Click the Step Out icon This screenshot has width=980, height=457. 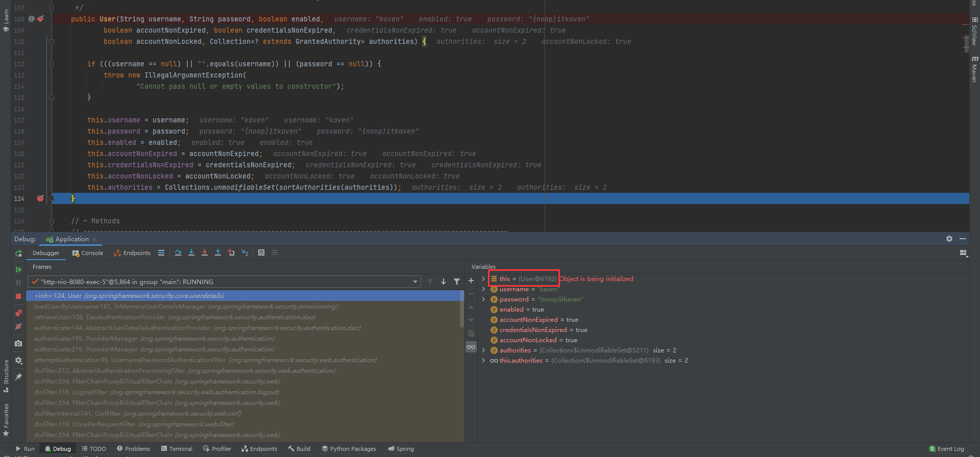tap(218, 252)
